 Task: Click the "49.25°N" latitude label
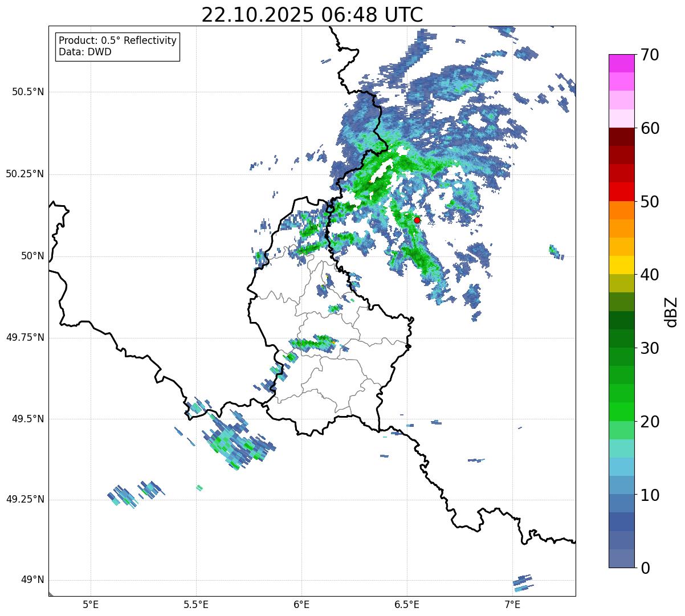[25, 500]
